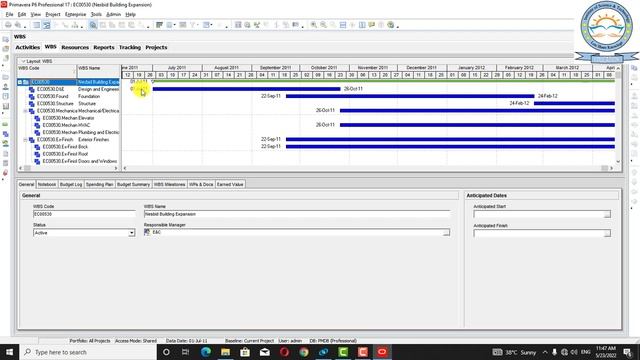Click the WBS Code input field
640x360 pixels.
pyautogui.click(x=84, y=214)
